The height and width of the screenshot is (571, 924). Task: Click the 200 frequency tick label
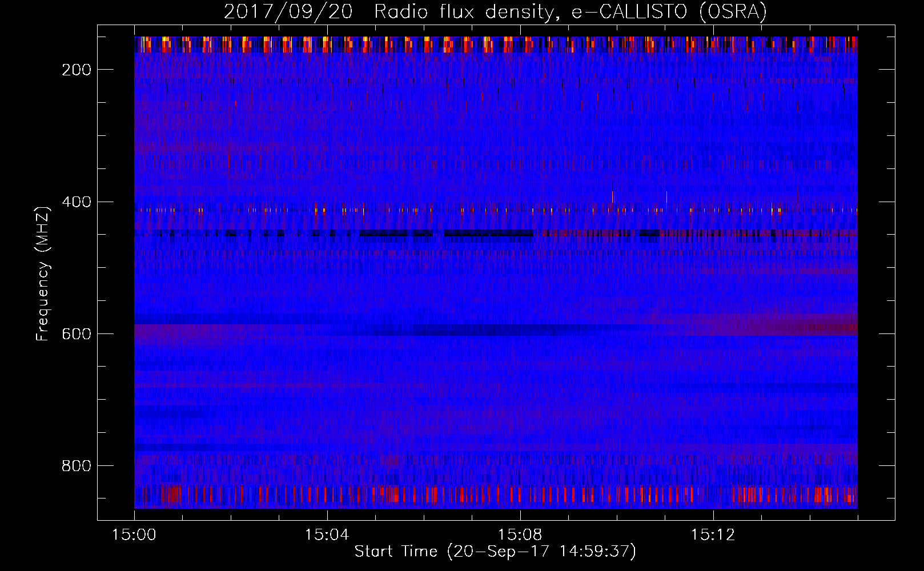point(77,70)
